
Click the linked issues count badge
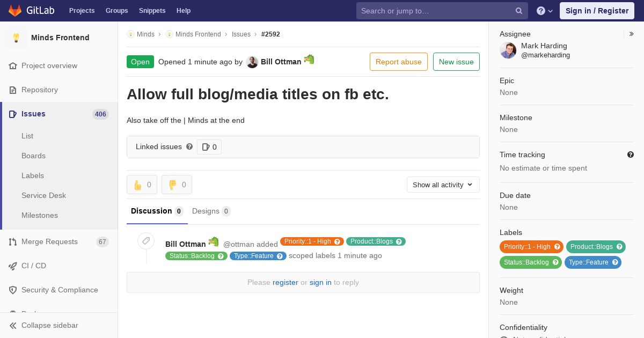[209, 147]
